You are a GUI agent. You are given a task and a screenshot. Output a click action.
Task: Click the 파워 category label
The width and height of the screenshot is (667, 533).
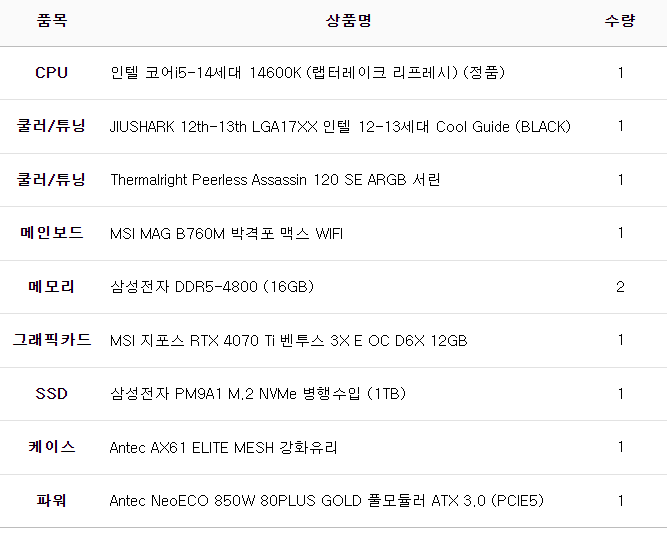51,501
